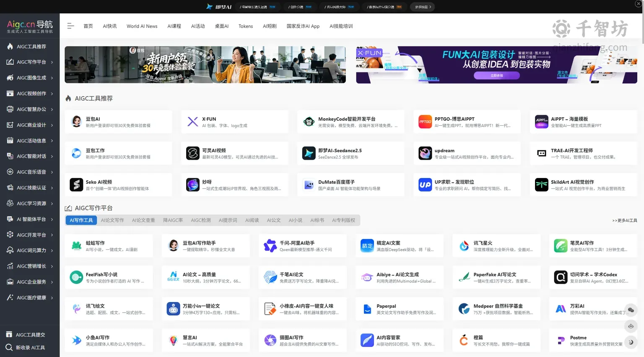Open the 笔灵AI写作 icon

coord(561,246)
